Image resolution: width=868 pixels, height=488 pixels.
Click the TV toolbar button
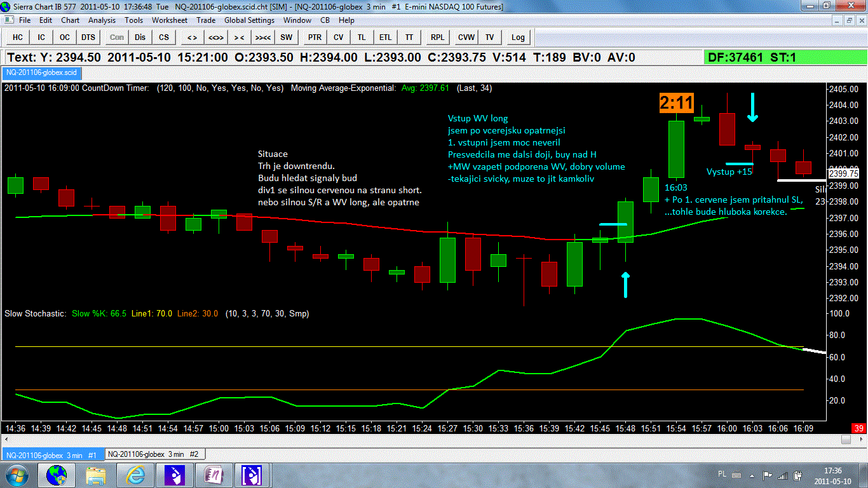coord(489,37)
